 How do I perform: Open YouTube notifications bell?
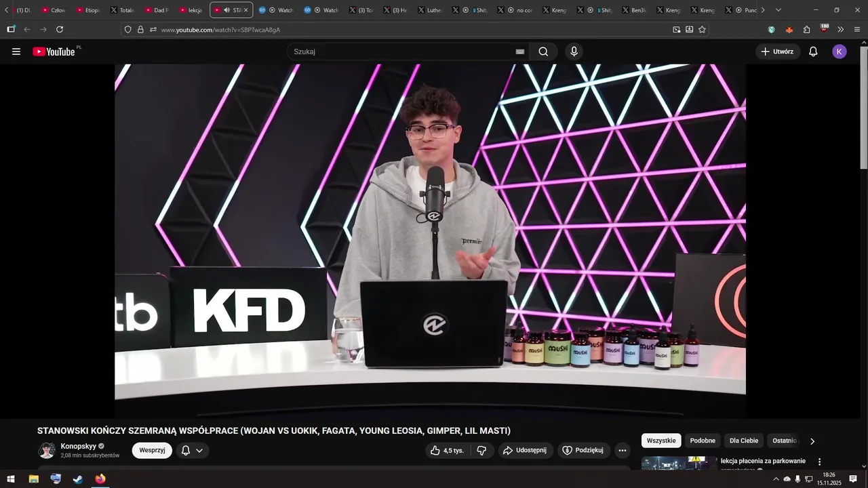point(813,52)
